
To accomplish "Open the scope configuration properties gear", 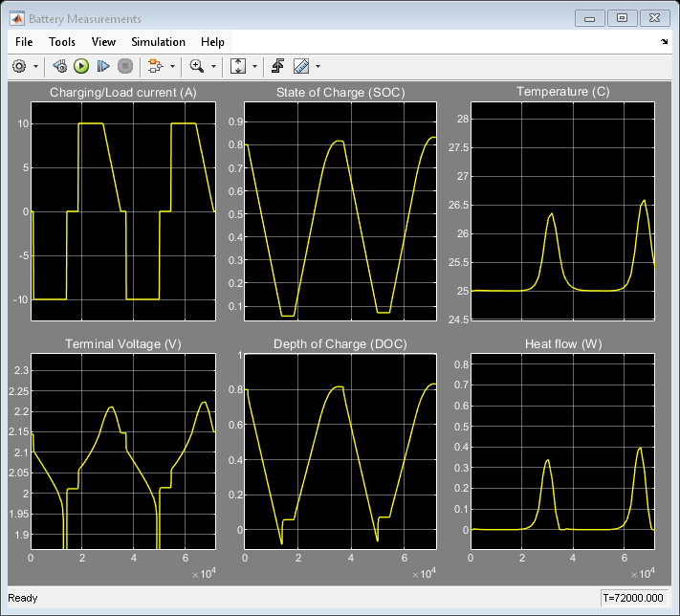I will click(x=19, y=66).
